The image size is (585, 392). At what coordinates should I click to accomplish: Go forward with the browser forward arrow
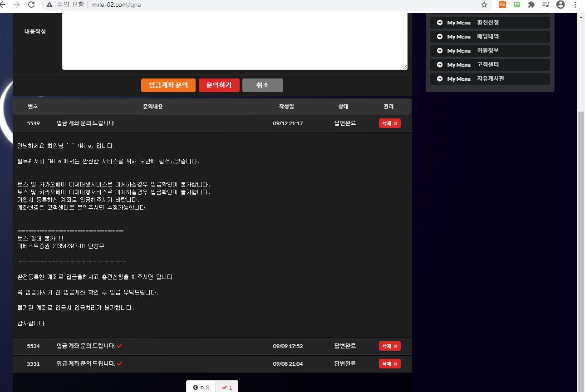(x=17, y=5)
